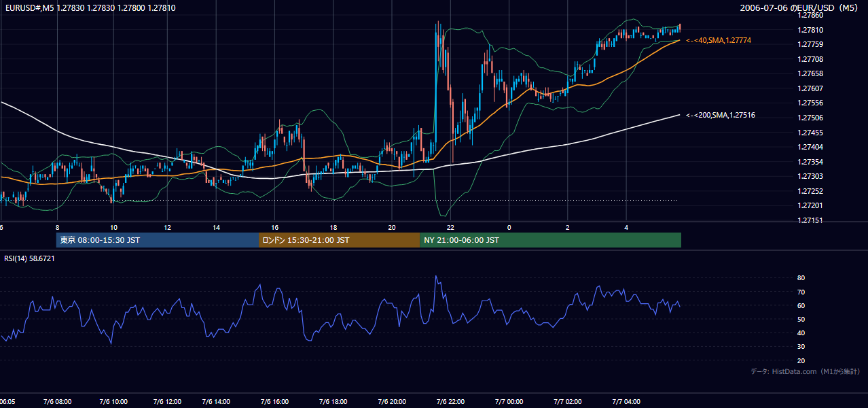Select the 東京 08:00-15:30 JST session bar
Screen dimensions: 868x408
158,240
